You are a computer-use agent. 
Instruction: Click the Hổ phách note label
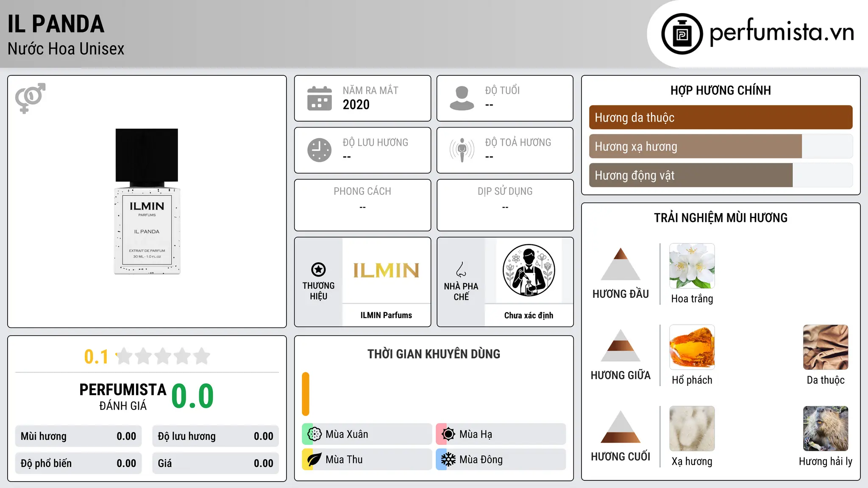pos(692,380)
